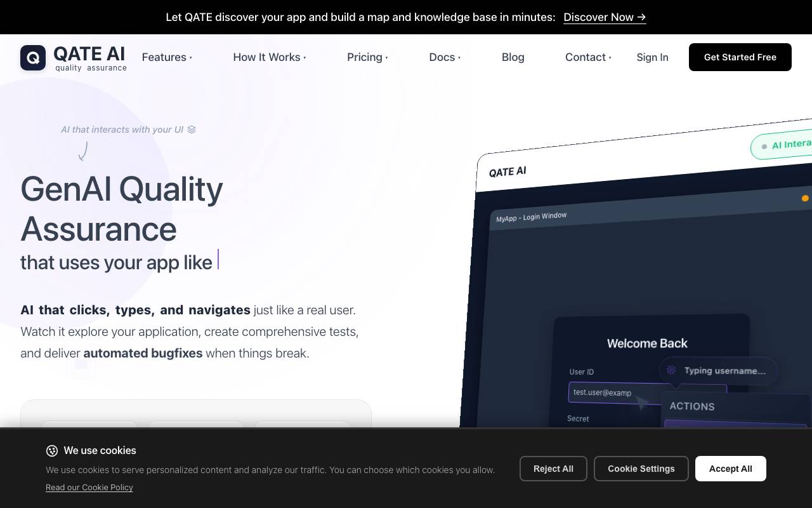
Task: Open the Sign In link
Action: (x=652, y=57)
